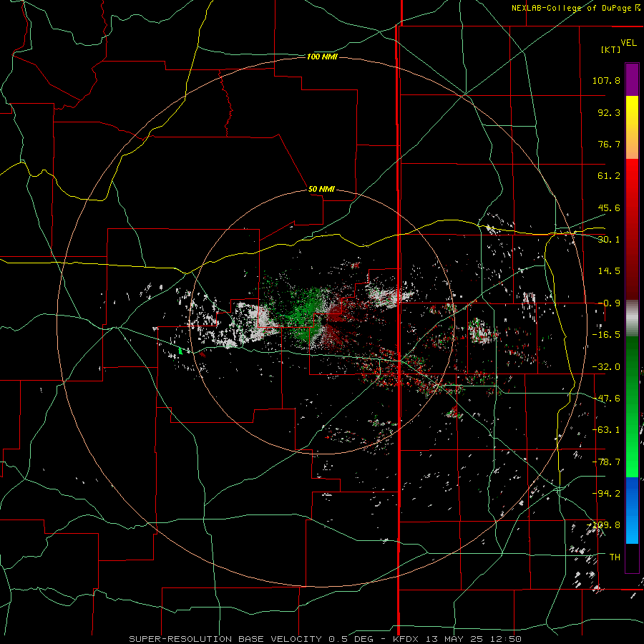Click the -63.1 velocity scale value
Viewport: 644px width, 644px height.
606,430
